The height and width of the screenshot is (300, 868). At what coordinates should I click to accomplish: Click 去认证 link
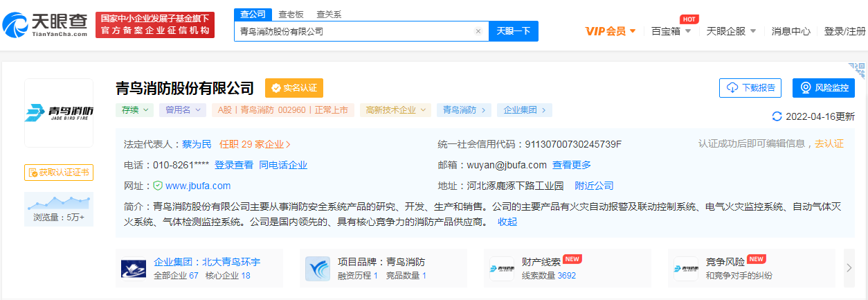pyautogui.click(x=829, y=143)
